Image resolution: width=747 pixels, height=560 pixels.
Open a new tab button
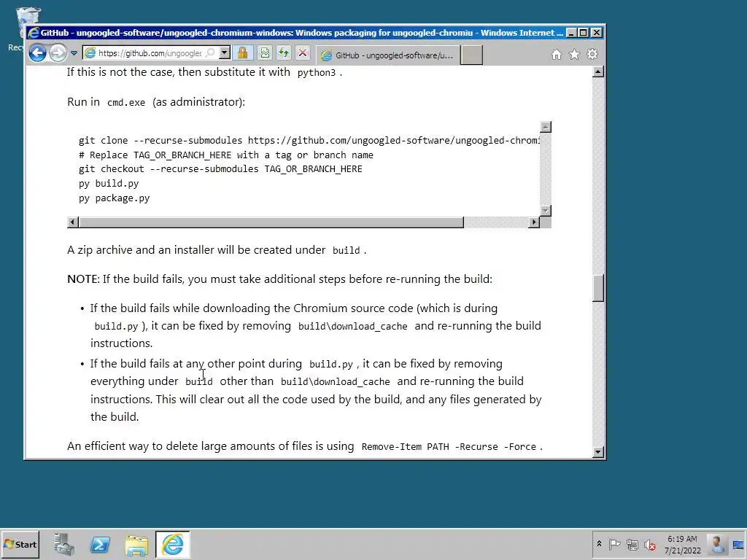(x=472, y=55)
